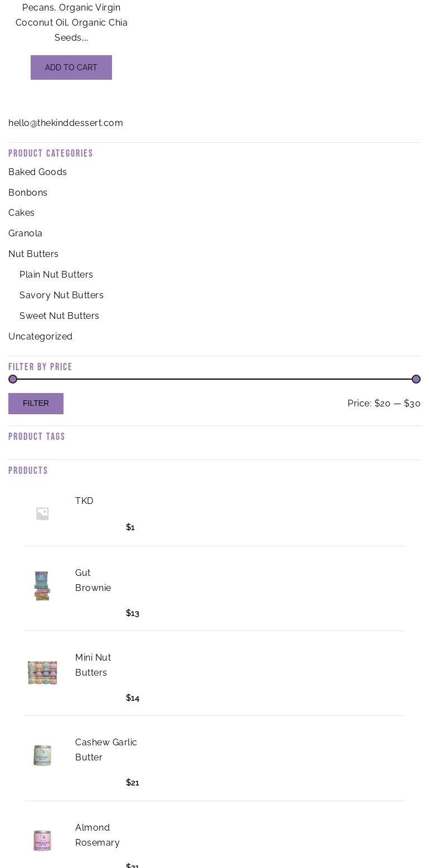The height and width of the screenshot is (868, 429).
Task: Click the Almond Rosemary jar thumbnail
Action: (x=42, y=840)
